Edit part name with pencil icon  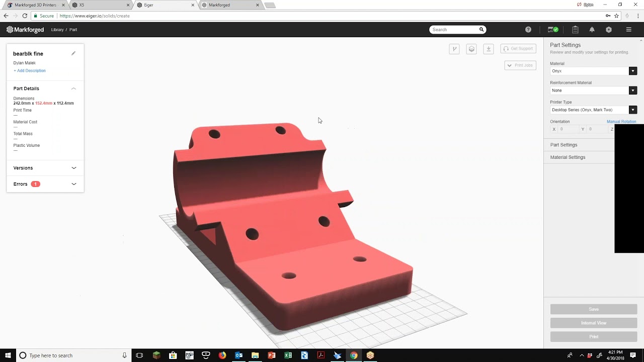point(73,53)
